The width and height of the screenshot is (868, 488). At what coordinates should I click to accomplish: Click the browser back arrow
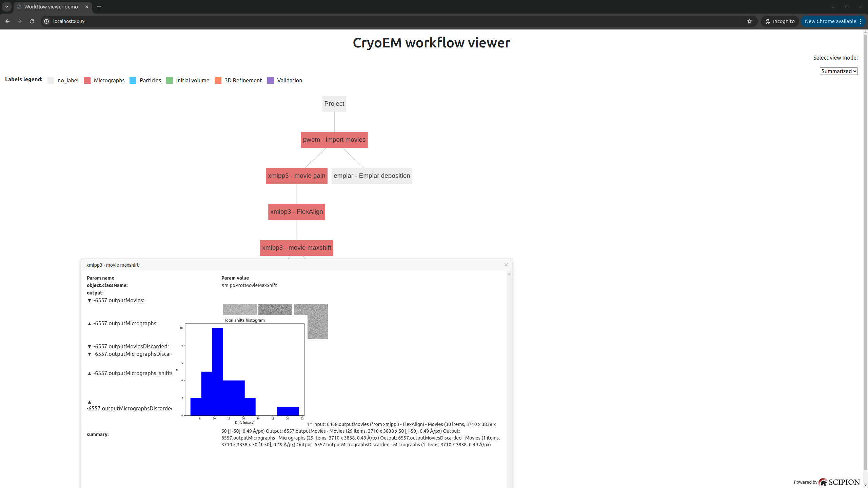7,21
